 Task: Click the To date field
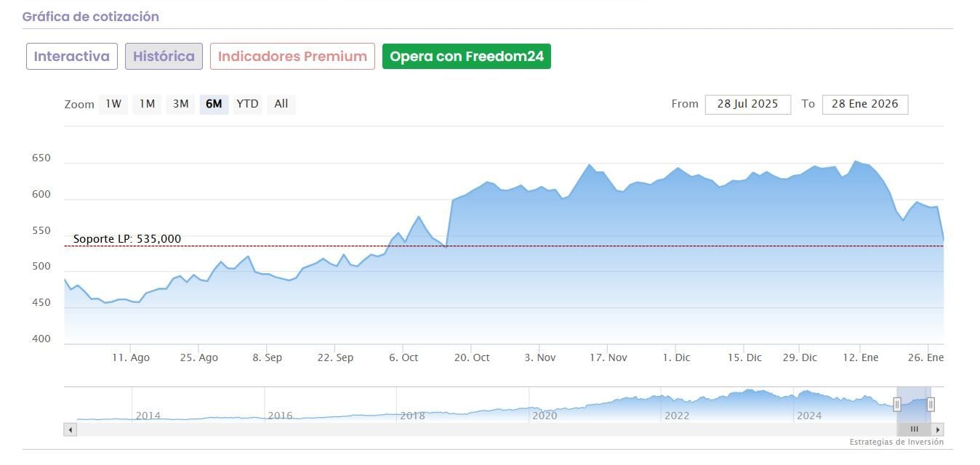click(864, 104)
